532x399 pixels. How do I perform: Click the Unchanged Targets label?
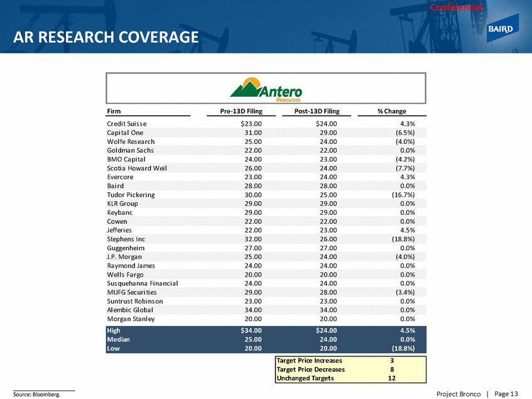tap(305, 378)
